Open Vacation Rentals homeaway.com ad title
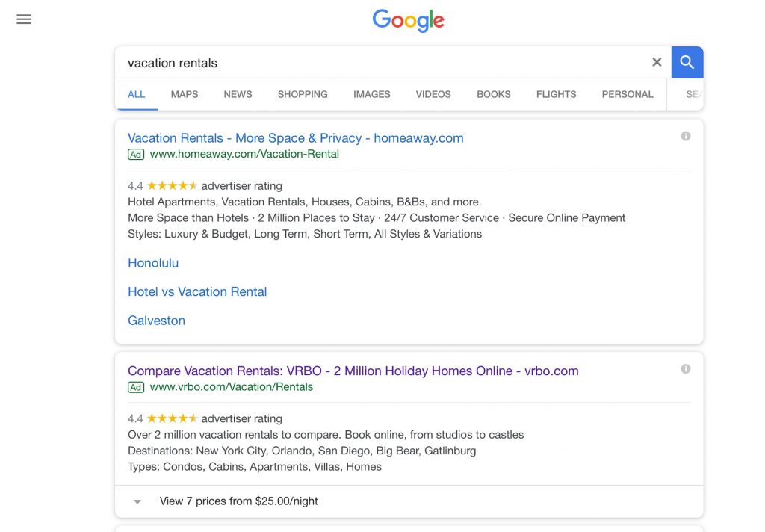 pyautogui.click(x=296, y=138)
